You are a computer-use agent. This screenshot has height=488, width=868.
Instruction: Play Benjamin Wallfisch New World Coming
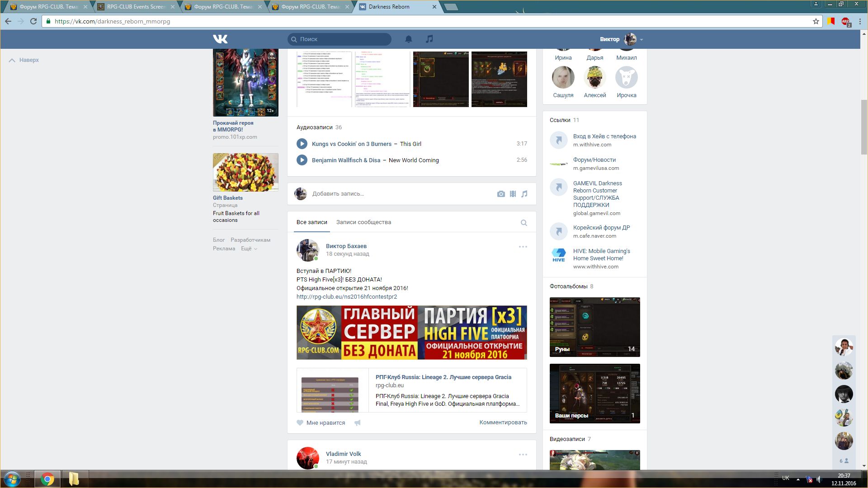coord(302,160)
